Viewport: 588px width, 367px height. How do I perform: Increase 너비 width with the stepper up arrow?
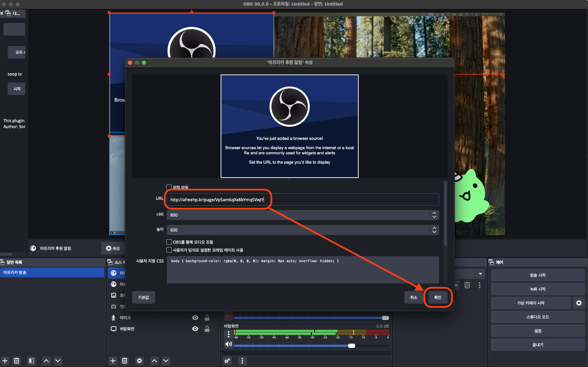click(x=434, y=213)
